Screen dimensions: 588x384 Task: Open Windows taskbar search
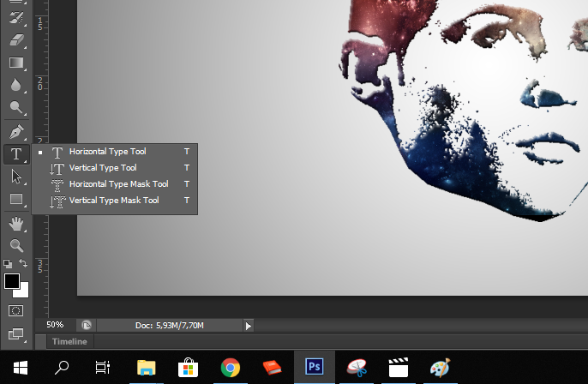62,368
